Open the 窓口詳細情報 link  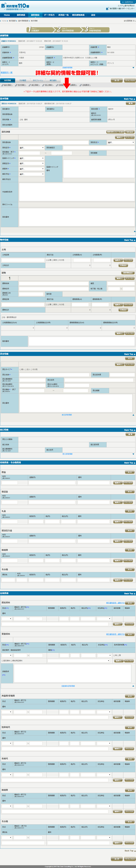pos(67,454)
